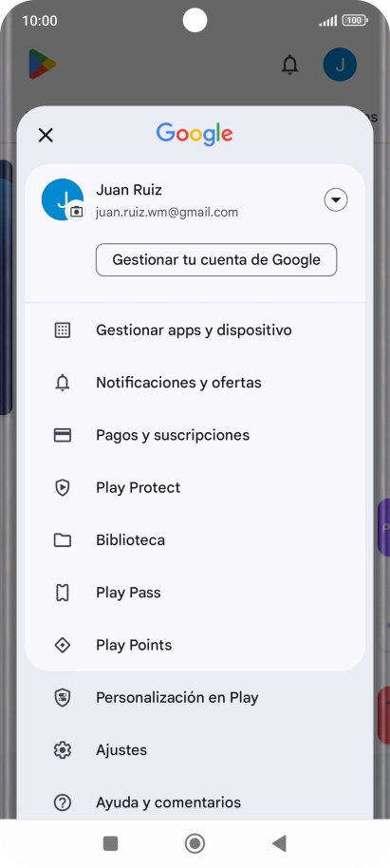The image size is (390, 868).
Task: Open Personalización en Play
Action: click(x=195, y=697)
